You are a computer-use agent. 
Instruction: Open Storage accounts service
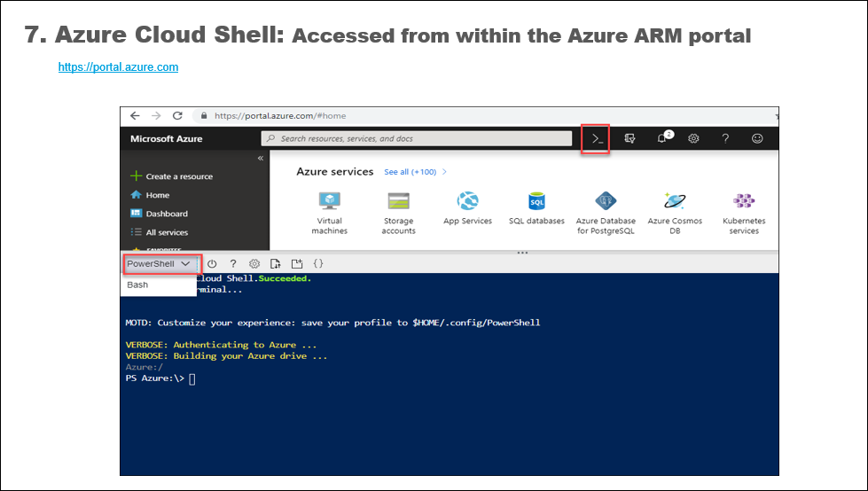(x=399, y=213)
